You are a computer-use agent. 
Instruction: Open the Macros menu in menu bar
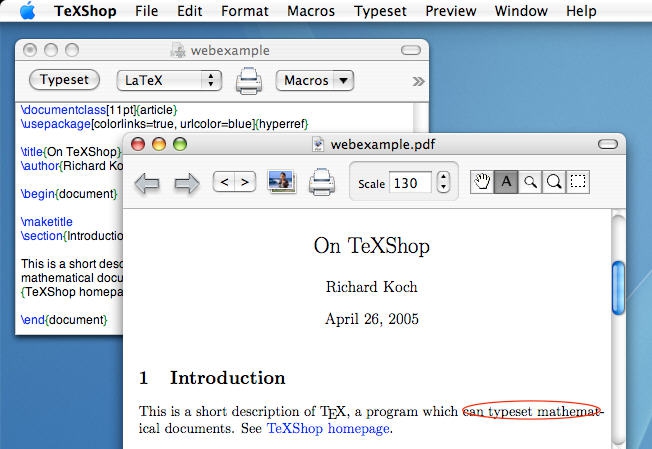point(311,11)
